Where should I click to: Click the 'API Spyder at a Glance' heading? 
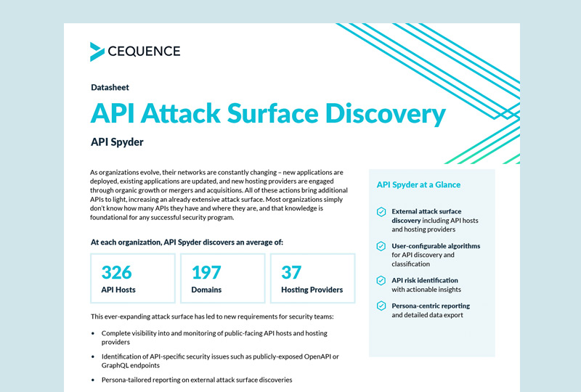pos(419,184)
